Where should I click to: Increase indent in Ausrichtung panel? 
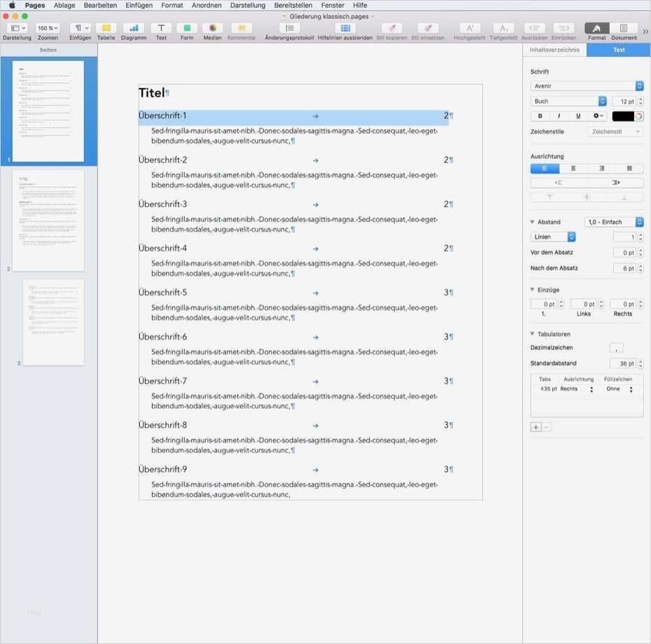(615, 182)
